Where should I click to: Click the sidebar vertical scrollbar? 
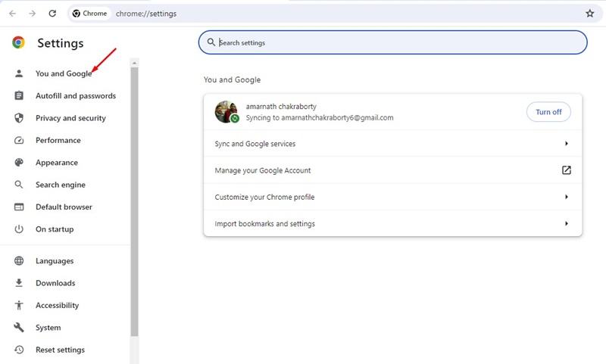[134, 197]
